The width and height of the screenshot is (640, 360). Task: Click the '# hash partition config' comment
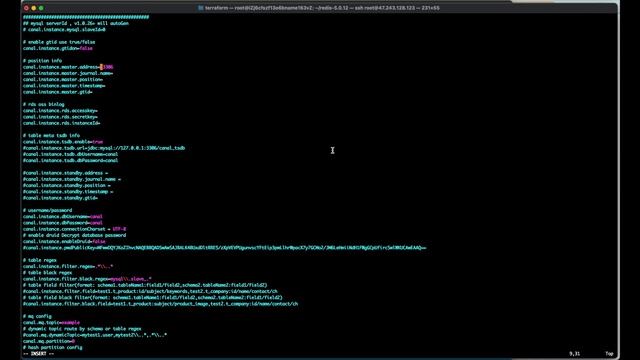(52, 347)
